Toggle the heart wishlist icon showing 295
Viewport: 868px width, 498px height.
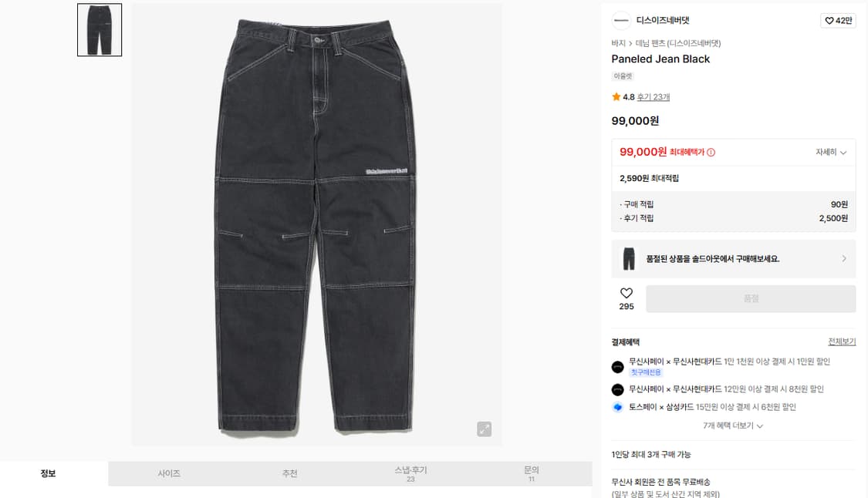[626, 293]
